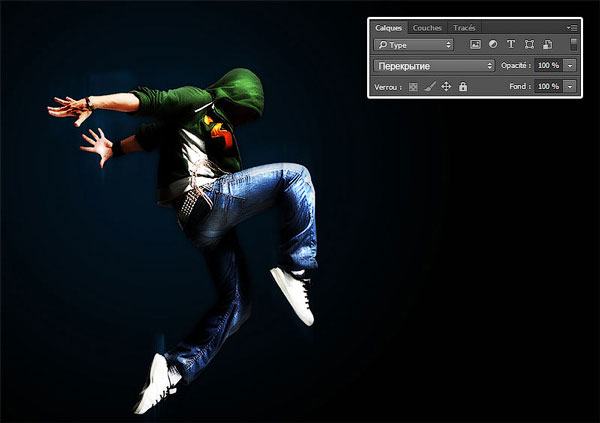Lock layer position with move icon
This screenshot has height=423, width=600.
(x=446, y=87)
